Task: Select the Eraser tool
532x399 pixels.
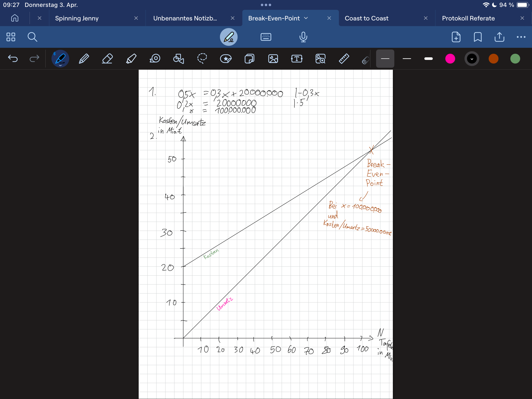Action: pyautogui.click(x=107, y=59)
